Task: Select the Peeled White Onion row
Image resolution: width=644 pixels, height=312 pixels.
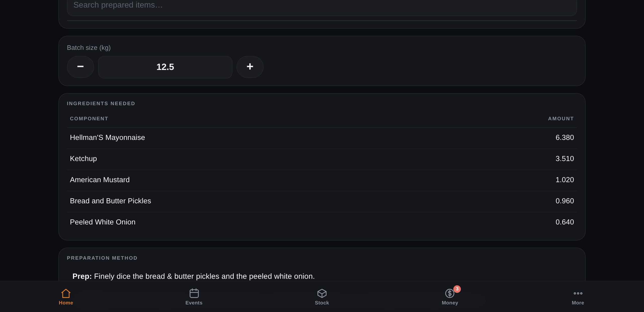Action: point(322,222)
